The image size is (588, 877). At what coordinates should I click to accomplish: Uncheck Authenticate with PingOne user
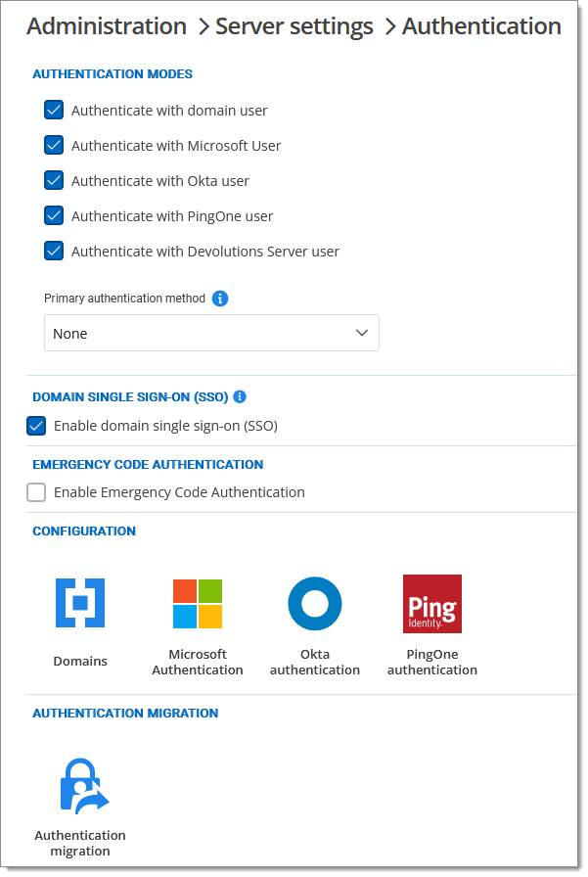[x=54, y=216]
